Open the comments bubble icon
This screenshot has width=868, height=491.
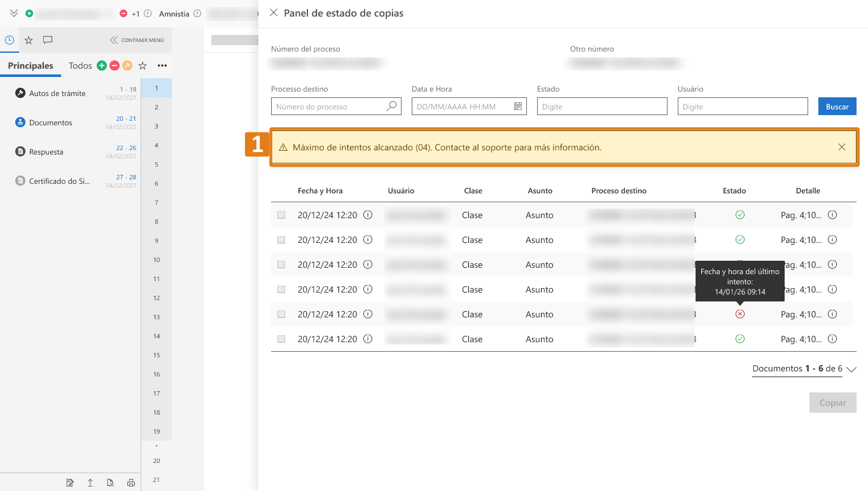[47, 39]
